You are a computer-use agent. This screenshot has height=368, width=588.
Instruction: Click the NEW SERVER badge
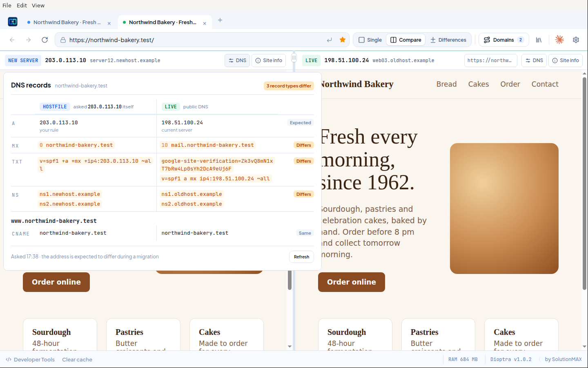[23, 61]
